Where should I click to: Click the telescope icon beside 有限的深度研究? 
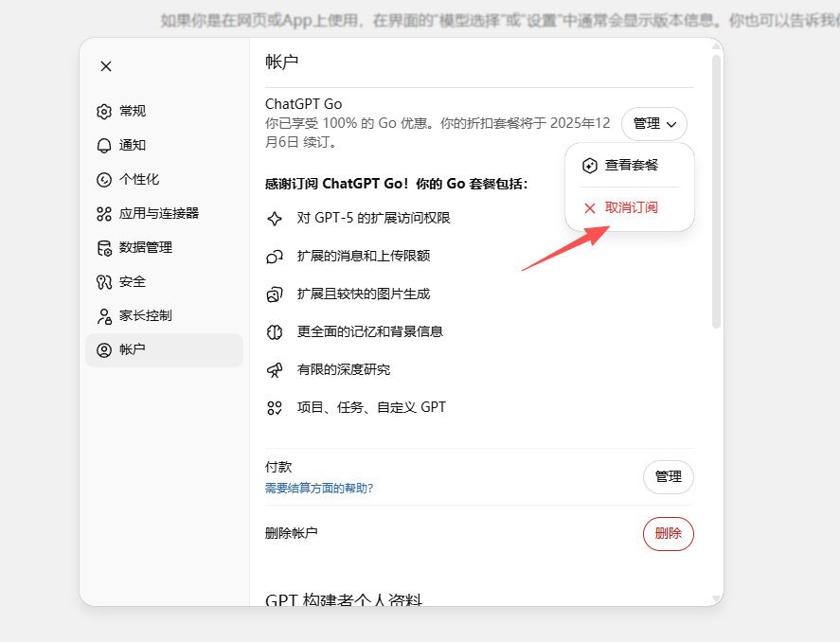(275, 370)
